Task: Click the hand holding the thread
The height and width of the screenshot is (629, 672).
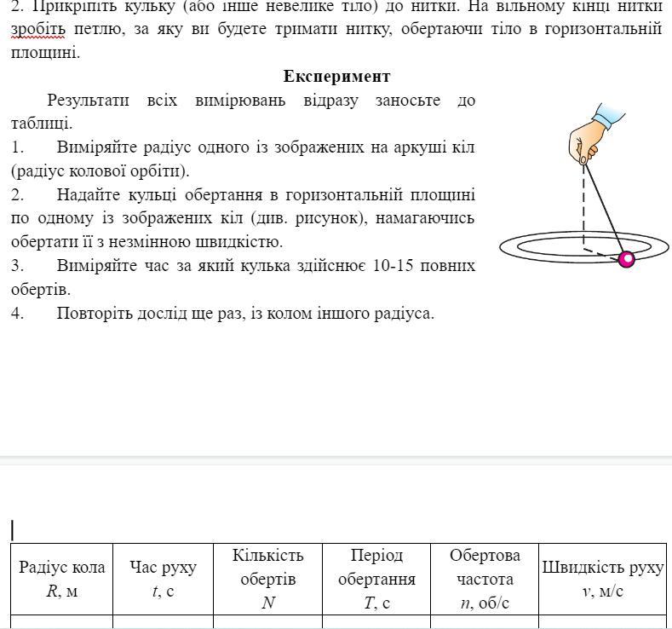Action: coord(588,136)
